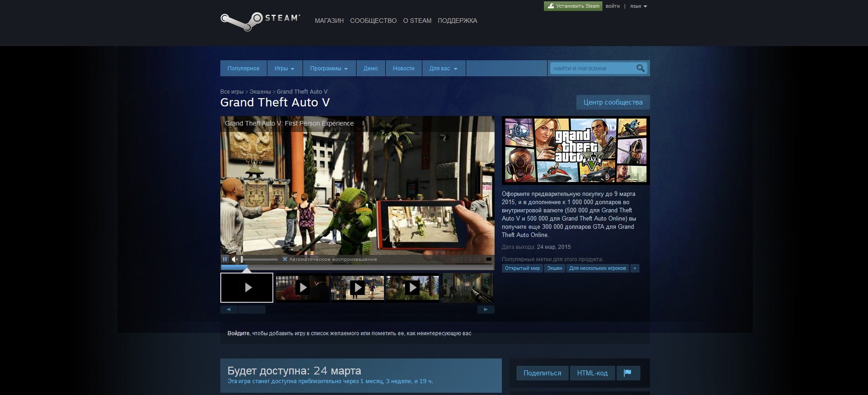Click the войти login link
The image size is (868, 395).
pyautogui.click(x=612, y=6)
